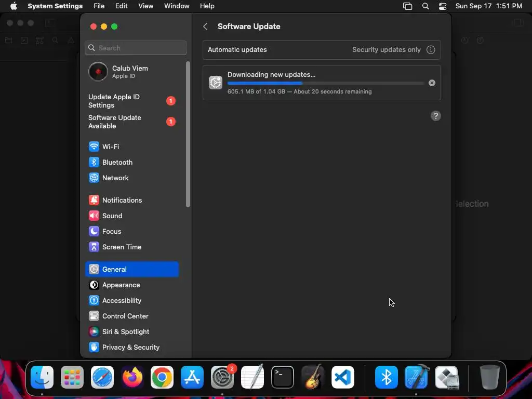Open Notifications settings
Screen dimensions: 532x399
pos(131,200)
